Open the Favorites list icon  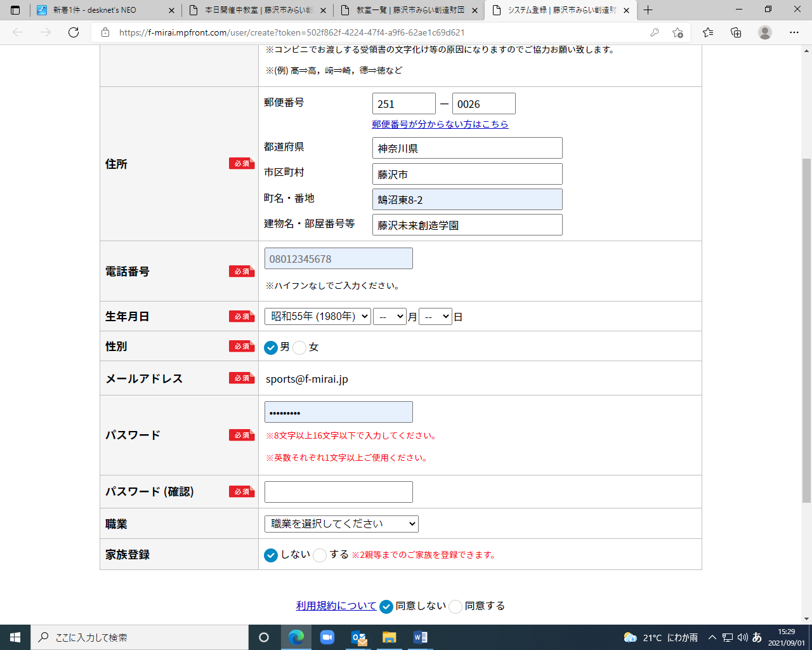pyautogui.click(x=708, y=32)
